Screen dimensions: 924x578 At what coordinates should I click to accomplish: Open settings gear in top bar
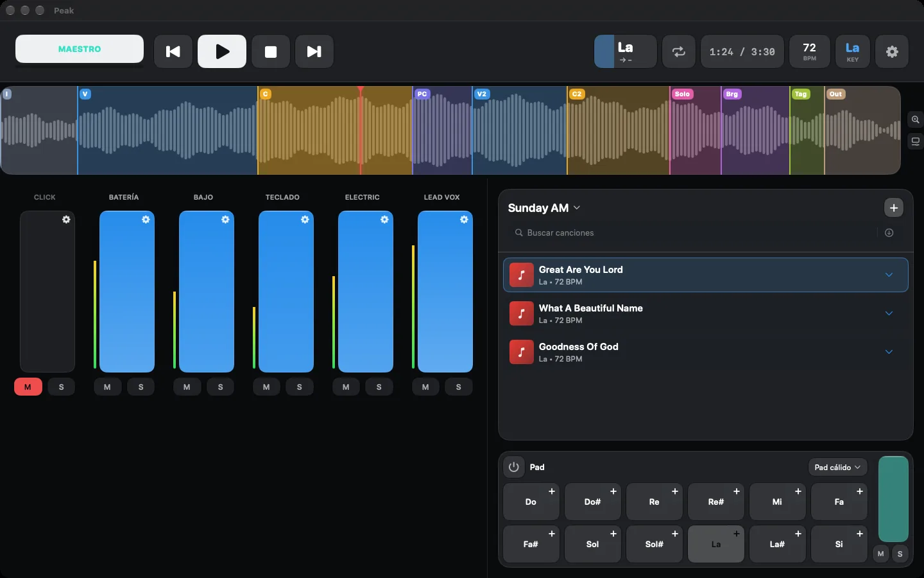pos(892,51)
